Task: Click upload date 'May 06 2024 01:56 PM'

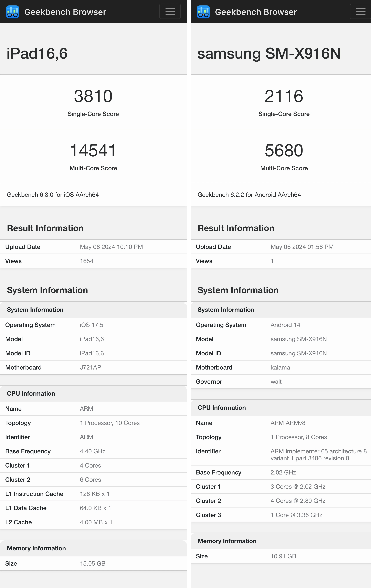Action: [302, 247]
